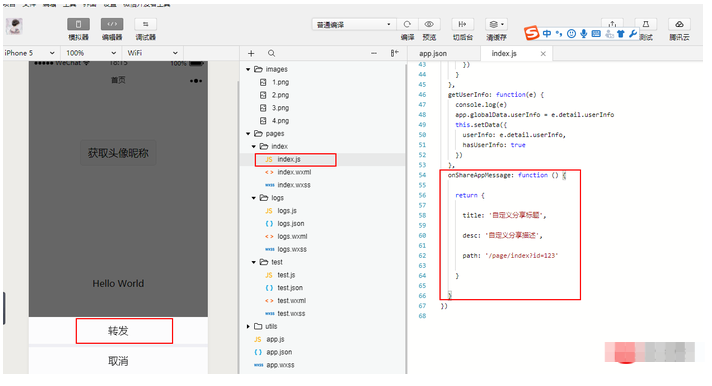Viewport: 712px width, 386px height.
Task: Open the iPhone 5 device dropdown
Action: [29, 53]
